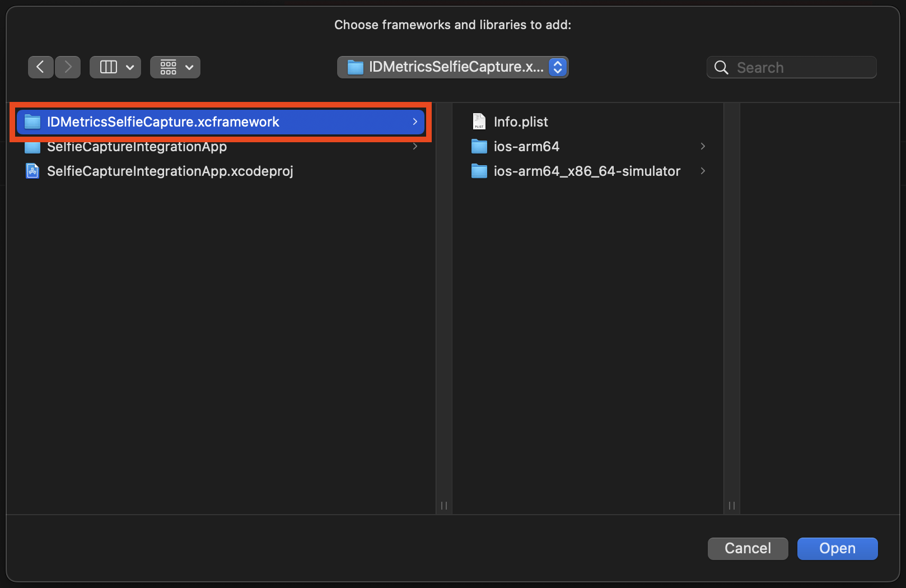Expand chevron of ios-arm64_x86_64-simulator

[x=703, y=171]
